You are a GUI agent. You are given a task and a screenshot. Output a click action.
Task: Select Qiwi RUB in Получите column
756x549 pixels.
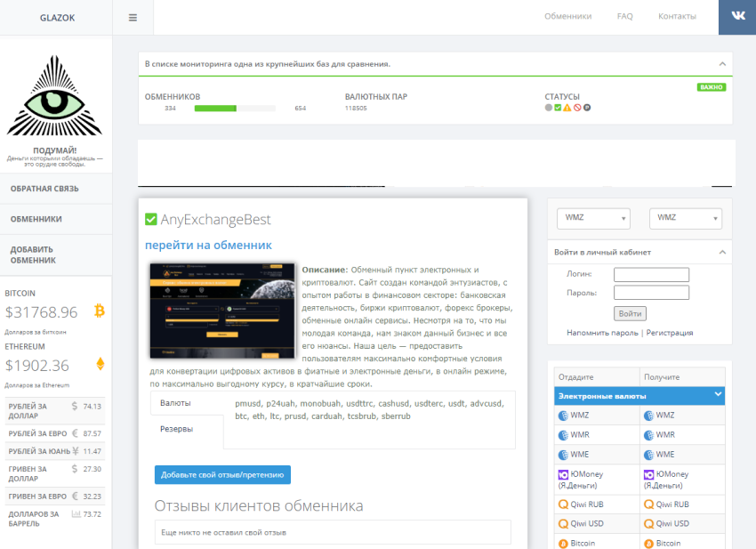tap(682, 505)
